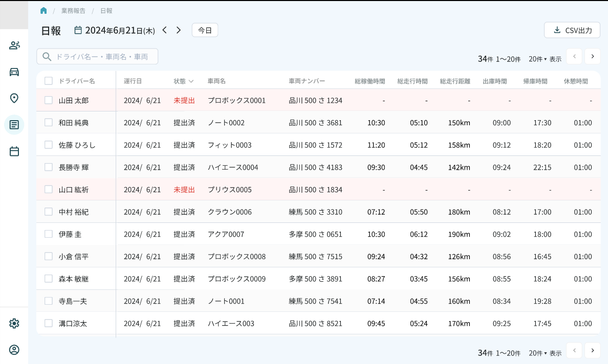Click the 今日 button

coord(205,30)
